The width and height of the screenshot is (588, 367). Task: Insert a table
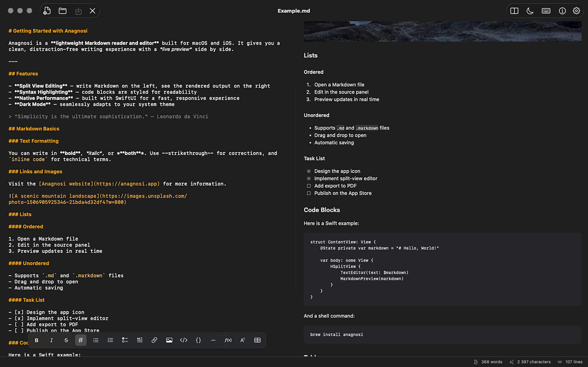tap(257, 340)
